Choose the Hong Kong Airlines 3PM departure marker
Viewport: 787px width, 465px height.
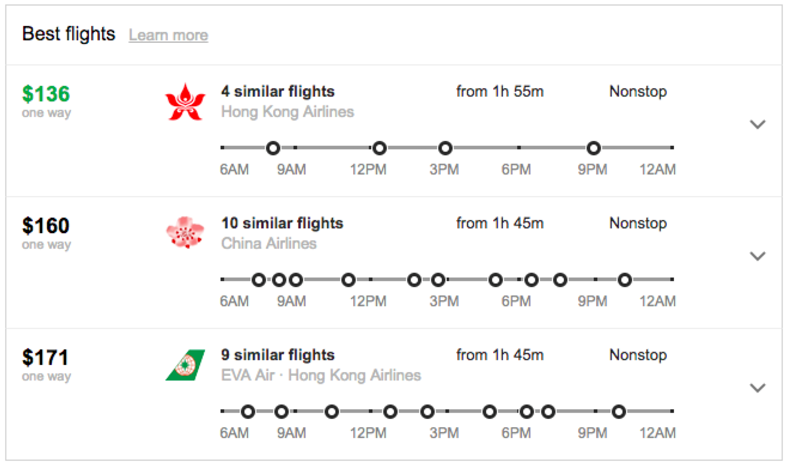pyautogui.click(x=445, y=148)
